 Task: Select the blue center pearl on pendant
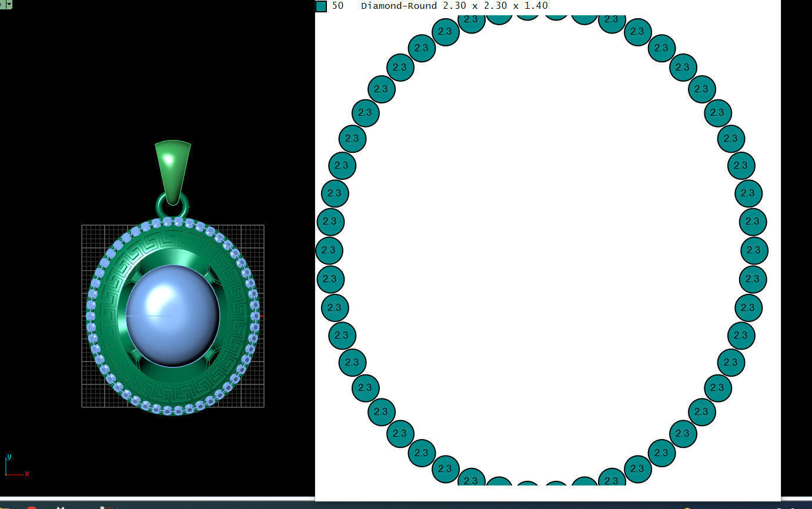(173, 316)
